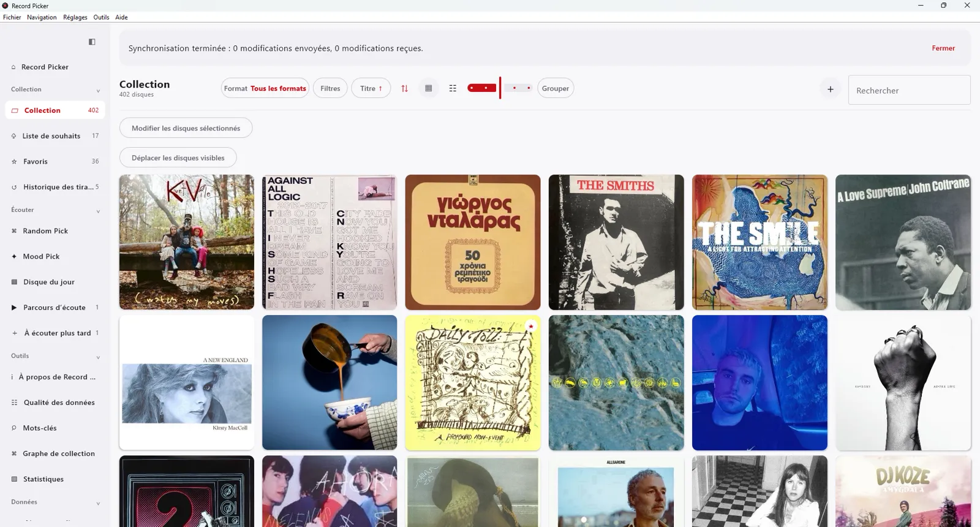Open the Grouper dropdown
The width and height of the screenshot is (980, 527).
coord(556,88)
